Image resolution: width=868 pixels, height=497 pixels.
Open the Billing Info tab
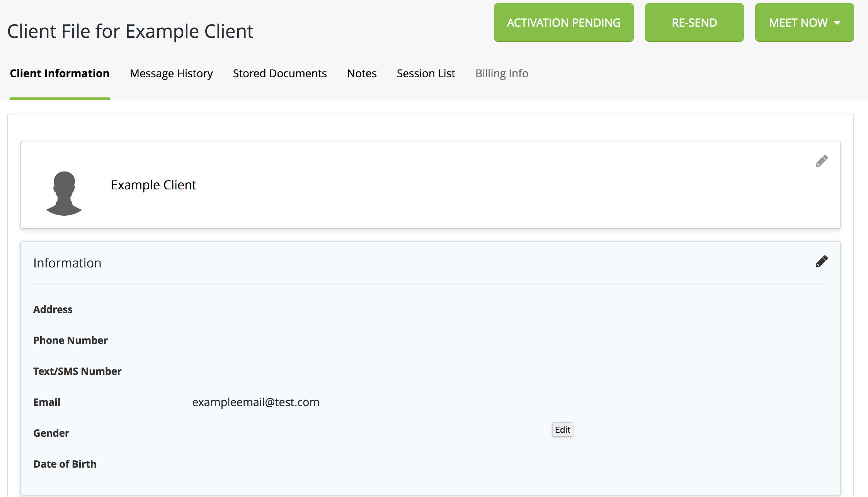(501, 73)
